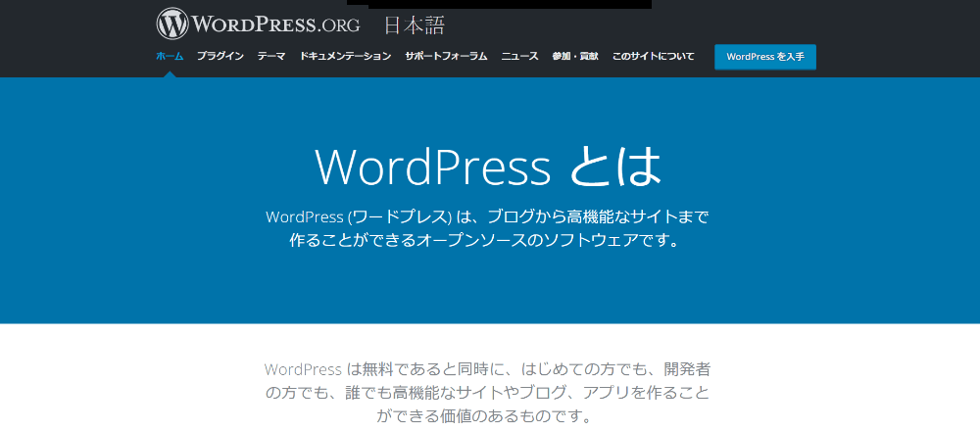
Task: Click paragraph line WordPress は無料であると同時に
Action: click(x=487, y=368)
